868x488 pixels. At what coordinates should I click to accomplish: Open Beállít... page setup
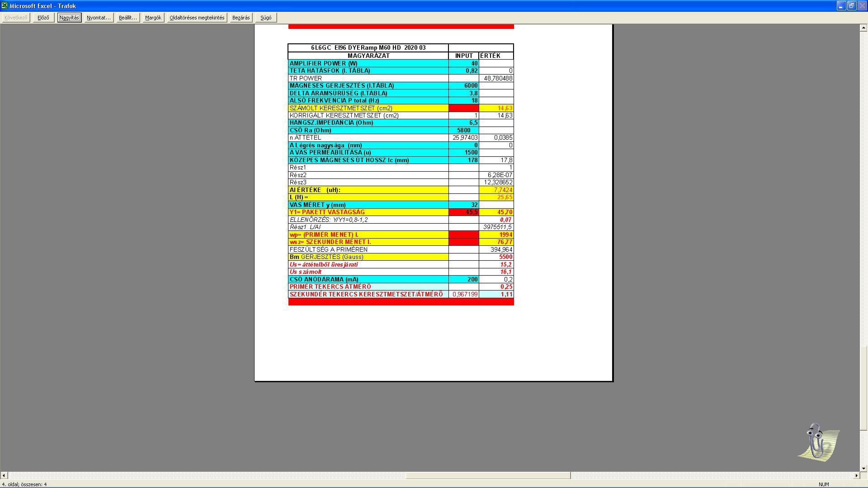point(127,18)
